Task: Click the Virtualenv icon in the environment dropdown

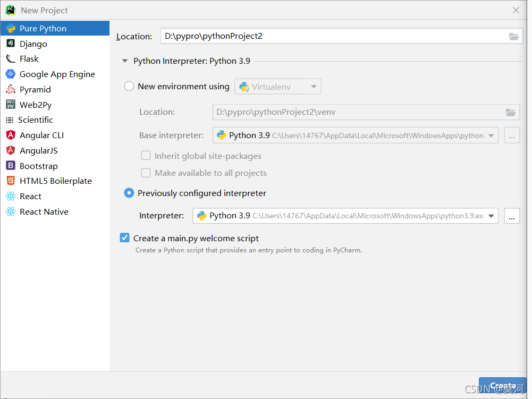Action: (244, 87)
